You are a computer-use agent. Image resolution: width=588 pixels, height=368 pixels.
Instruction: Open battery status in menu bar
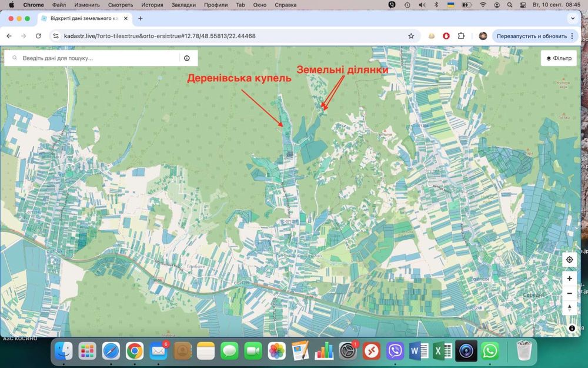click(x=467, y=5)
